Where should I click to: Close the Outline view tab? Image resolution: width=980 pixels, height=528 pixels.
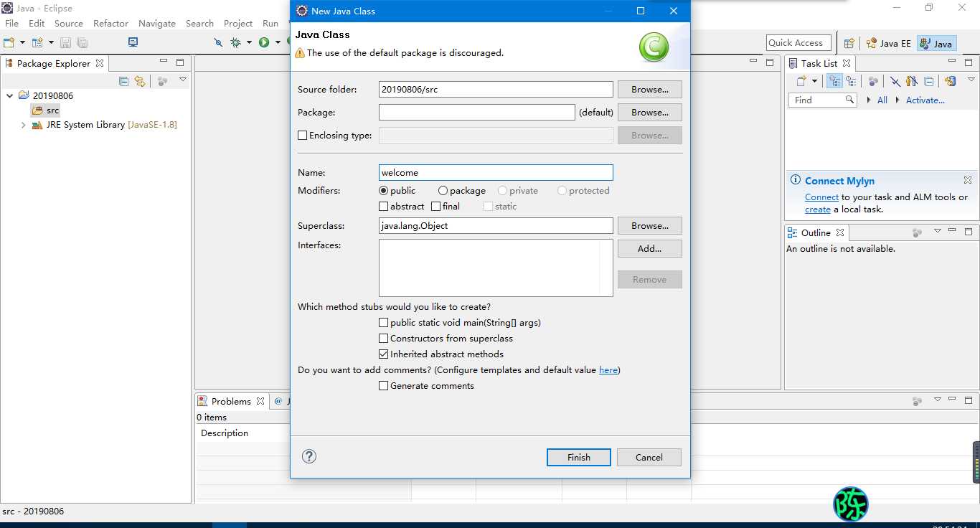point(840,232)
